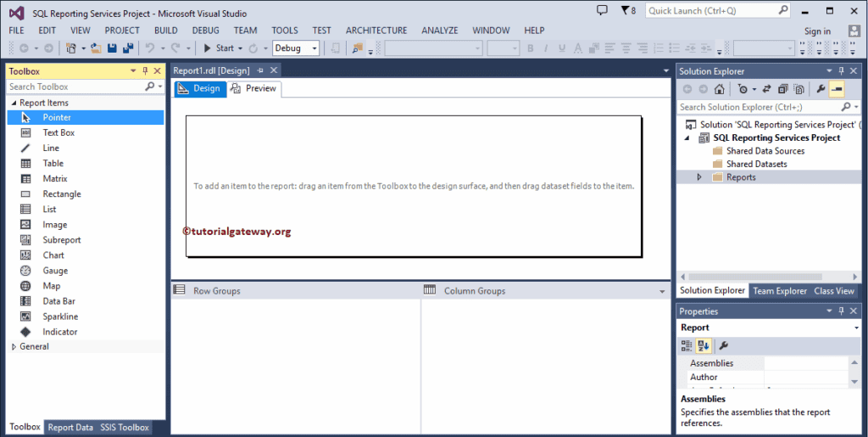
Task: Pick the Line report item
Action: click(86, 148)
